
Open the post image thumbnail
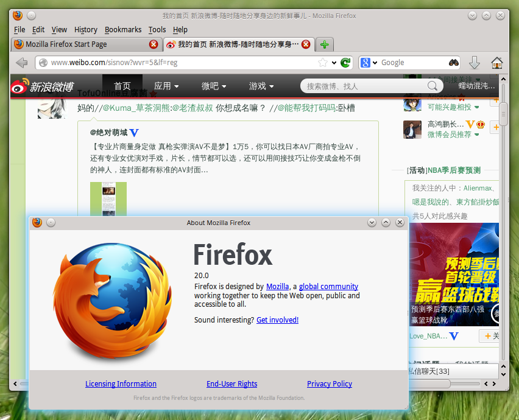[108, 199]
